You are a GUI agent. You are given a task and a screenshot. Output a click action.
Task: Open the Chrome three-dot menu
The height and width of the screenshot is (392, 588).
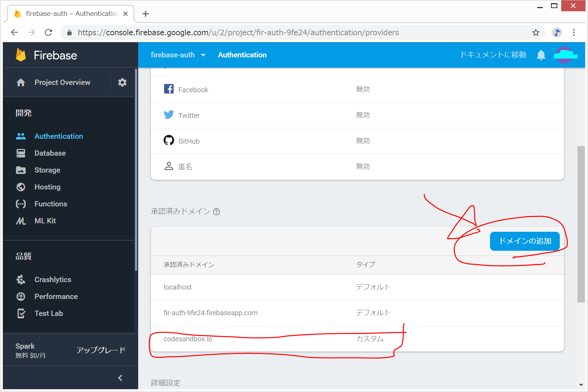[x=574, y=33]
